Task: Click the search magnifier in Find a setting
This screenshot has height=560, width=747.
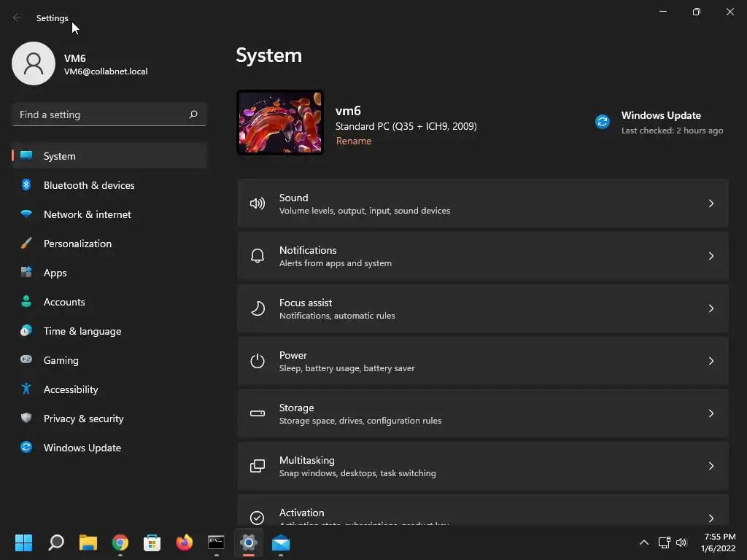Action: point(193,114)
